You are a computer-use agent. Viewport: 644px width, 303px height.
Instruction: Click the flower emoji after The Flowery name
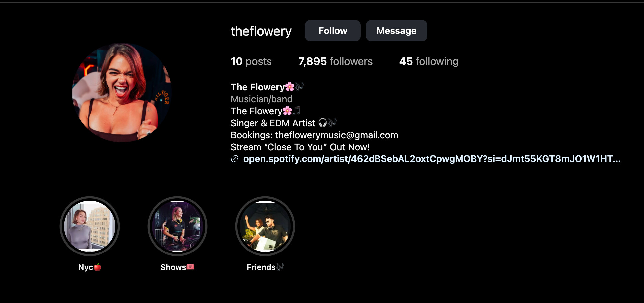click(x=290, y=87)
